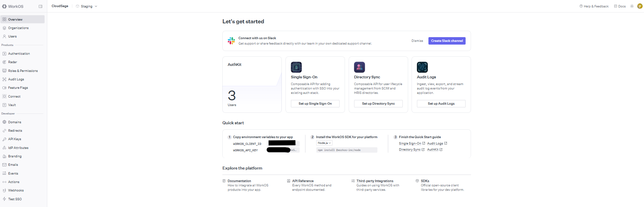The width and height of the screenshot is (644, 207).
Task: Click the WorkOS logo
Action: (x=13, y=6)
